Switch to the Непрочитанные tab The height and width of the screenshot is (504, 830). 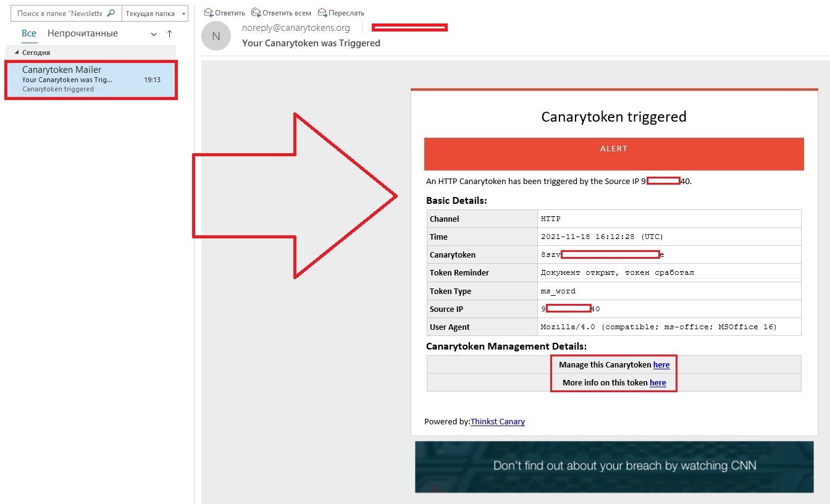pos(83,33)
